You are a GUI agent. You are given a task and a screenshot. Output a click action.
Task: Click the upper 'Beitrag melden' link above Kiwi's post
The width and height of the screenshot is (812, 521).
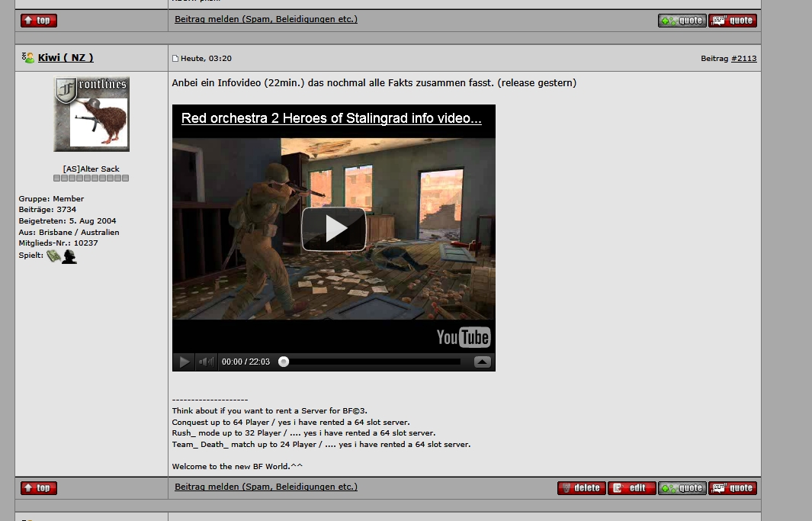(265, 19)
